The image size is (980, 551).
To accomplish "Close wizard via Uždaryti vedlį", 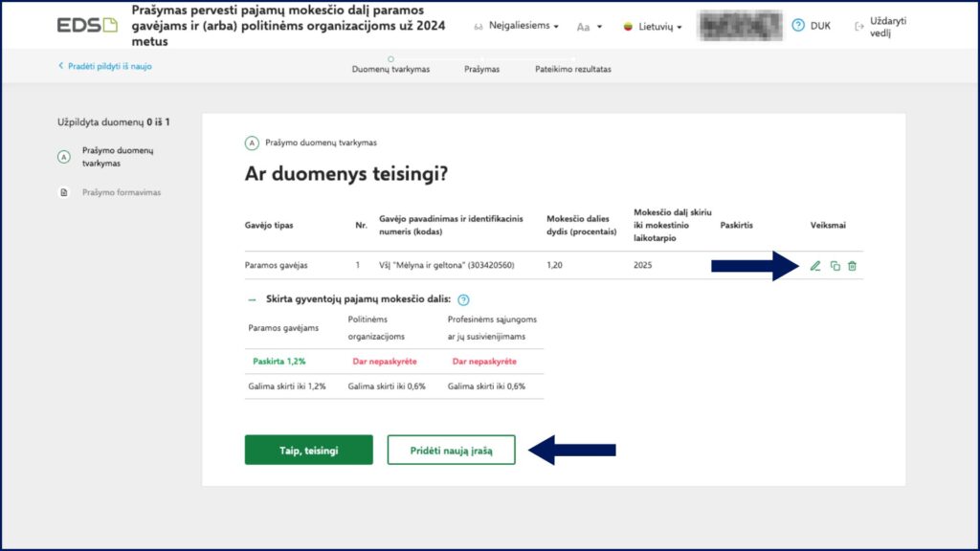I will click(880, 27).
